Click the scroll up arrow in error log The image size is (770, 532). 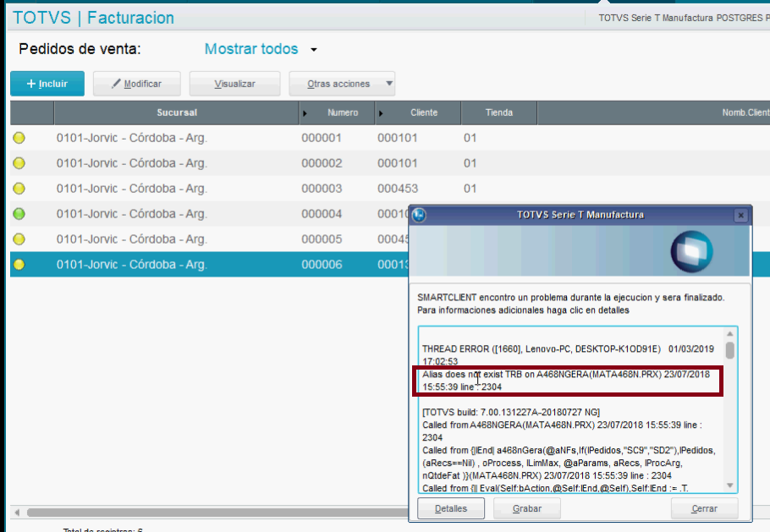tap(729, 334)
